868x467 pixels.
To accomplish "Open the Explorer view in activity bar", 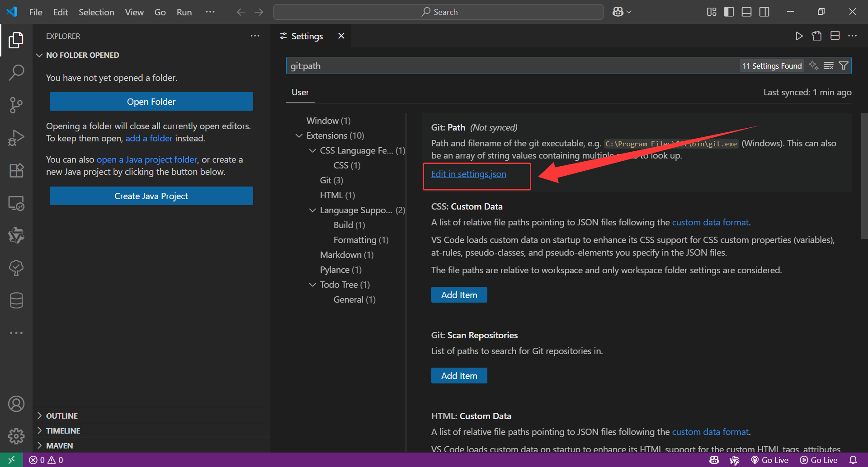I will 16,40.
